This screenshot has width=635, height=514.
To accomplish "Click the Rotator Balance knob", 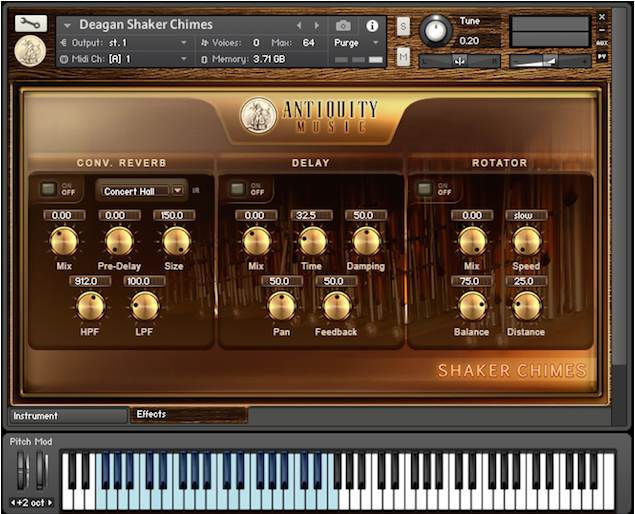I will 472,307.
